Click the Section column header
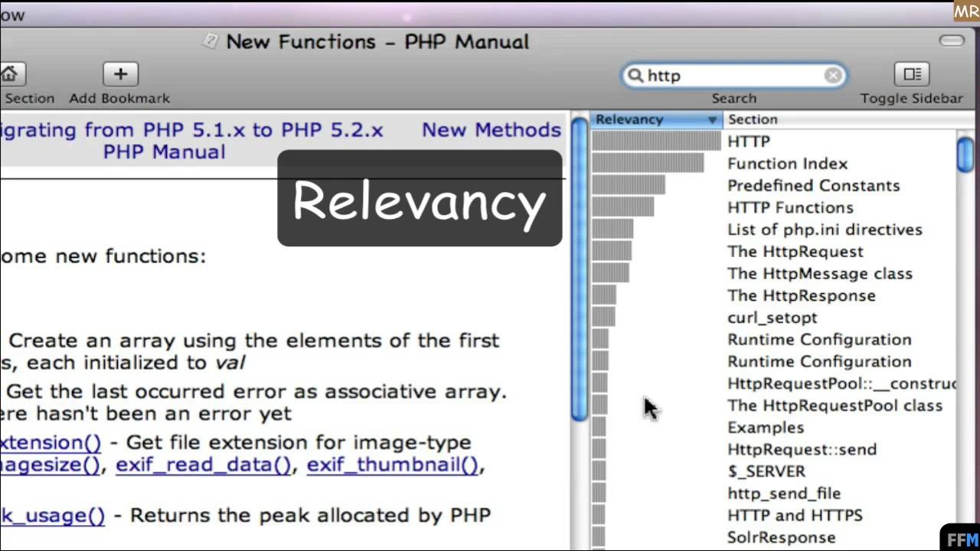980x551 pixels. [850, 119]
